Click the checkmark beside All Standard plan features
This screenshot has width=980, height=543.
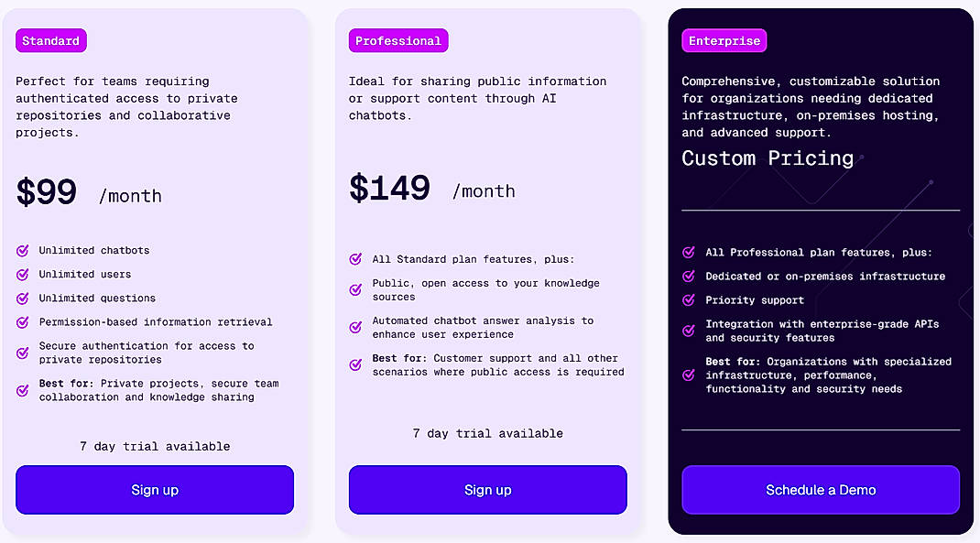point(355,258)
